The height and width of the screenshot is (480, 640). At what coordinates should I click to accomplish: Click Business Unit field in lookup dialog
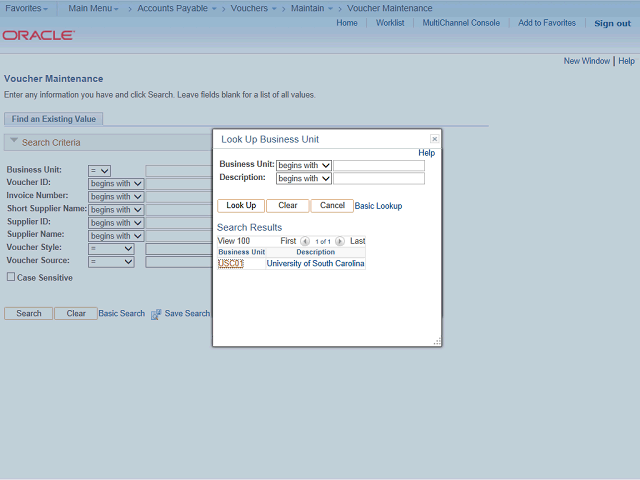pyautogui.click(x=379, y=165)
